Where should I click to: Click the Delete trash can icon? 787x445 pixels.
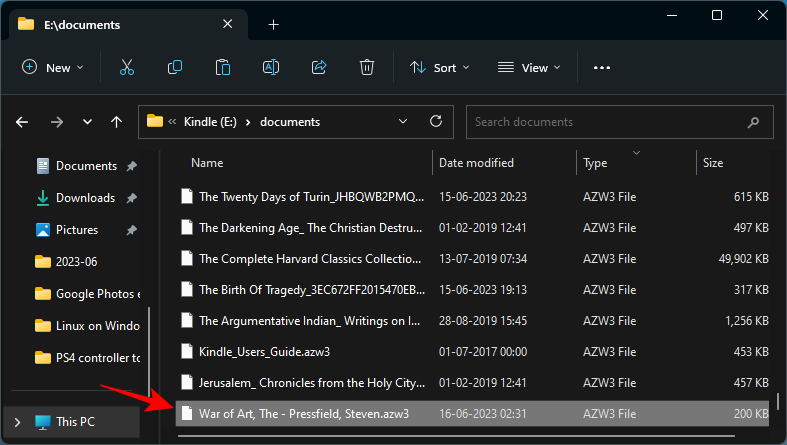[367, 67]
